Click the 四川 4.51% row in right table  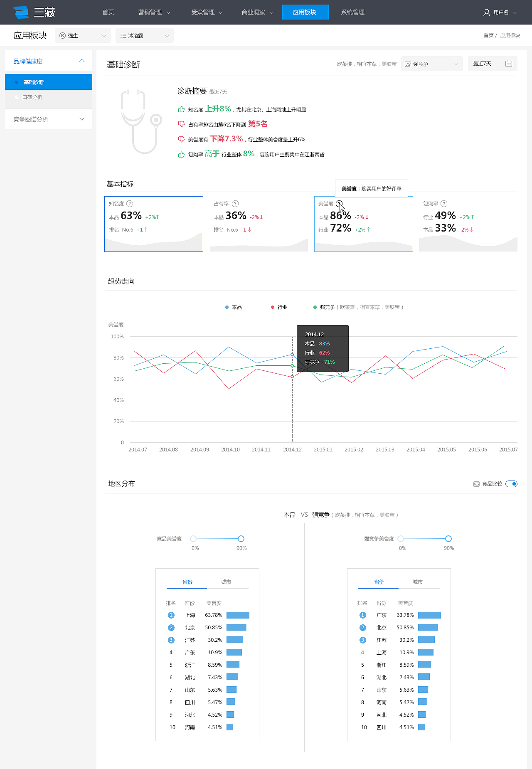pos(399,727)
